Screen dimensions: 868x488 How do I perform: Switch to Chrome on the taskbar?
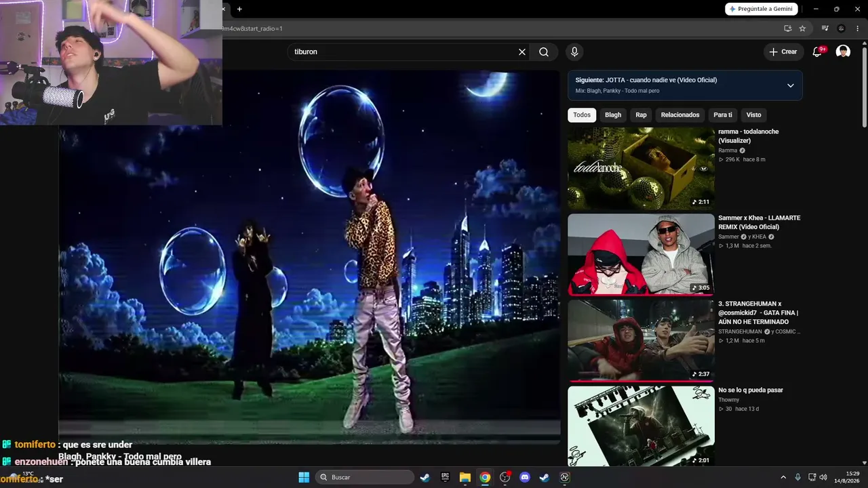tap(485, 477)
